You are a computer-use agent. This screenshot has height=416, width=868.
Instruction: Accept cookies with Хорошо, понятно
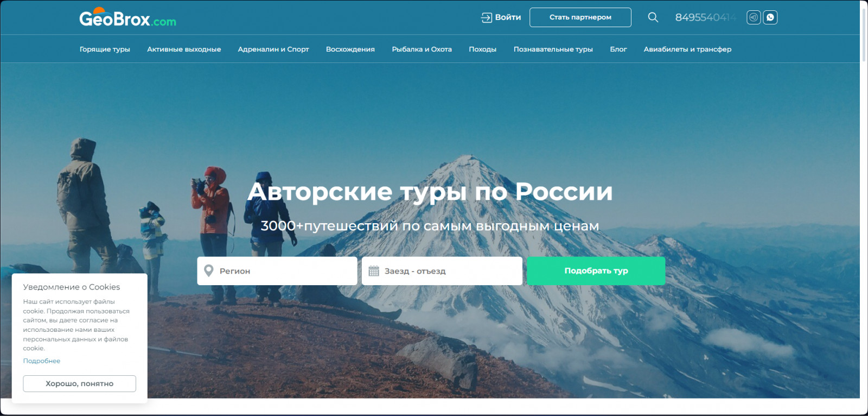point(79,383)
